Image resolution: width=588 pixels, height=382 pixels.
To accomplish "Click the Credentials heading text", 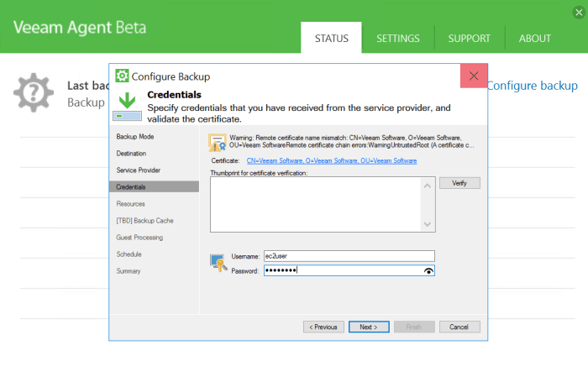I will click(175, 95).
